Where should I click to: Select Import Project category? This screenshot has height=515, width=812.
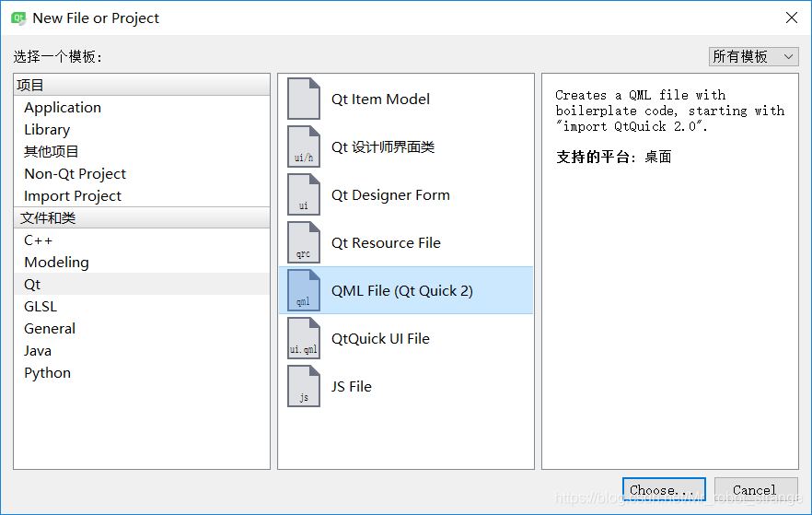point(142,196)
